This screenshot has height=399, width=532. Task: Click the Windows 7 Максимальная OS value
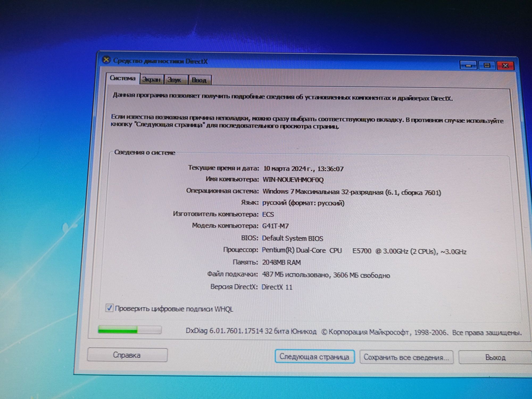coord(352,192)
